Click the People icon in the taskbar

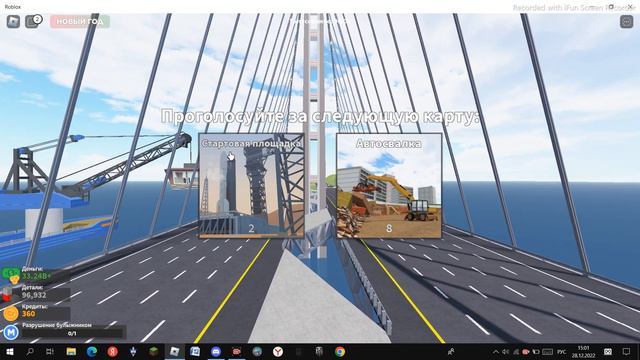tap(451, 351)
